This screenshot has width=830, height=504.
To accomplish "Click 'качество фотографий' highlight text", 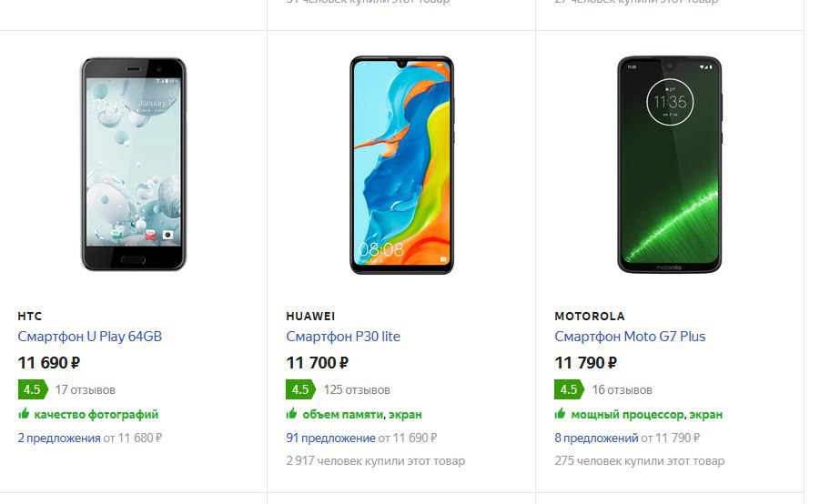I will 96,415.
